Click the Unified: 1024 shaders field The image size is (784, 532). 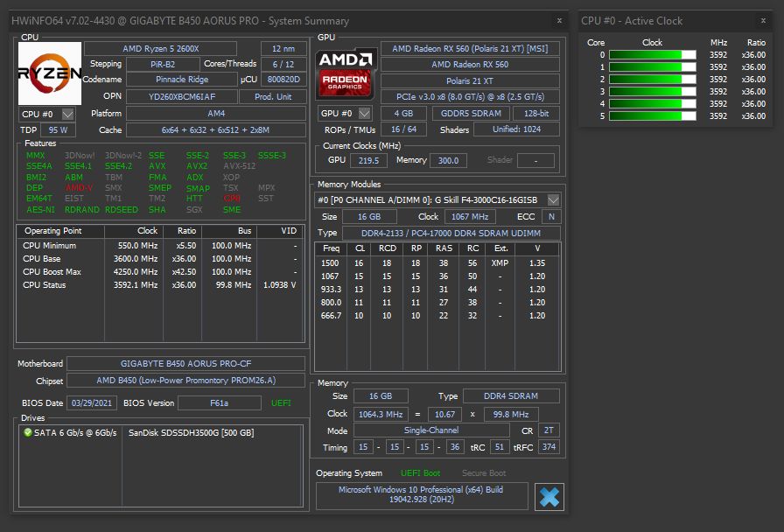click(x=516, y=129)
